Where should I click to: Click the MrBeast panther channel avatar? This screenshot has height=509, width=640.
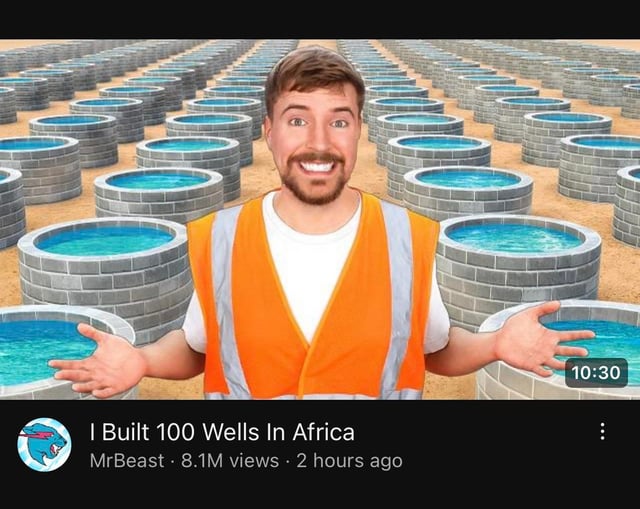[44, 445]
